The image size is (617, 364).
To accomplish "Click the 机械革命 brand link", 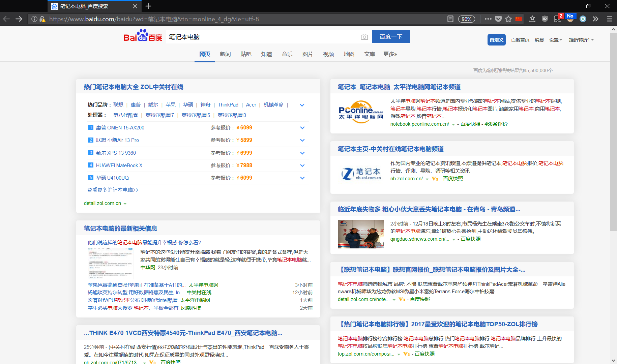I will [x=273, y=105].
